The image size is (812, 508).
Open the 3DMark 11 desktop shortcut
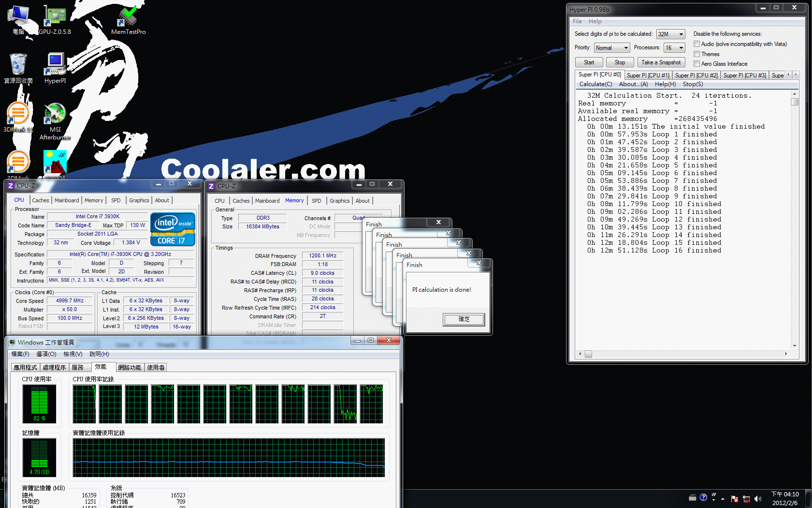tap(18, 117)
